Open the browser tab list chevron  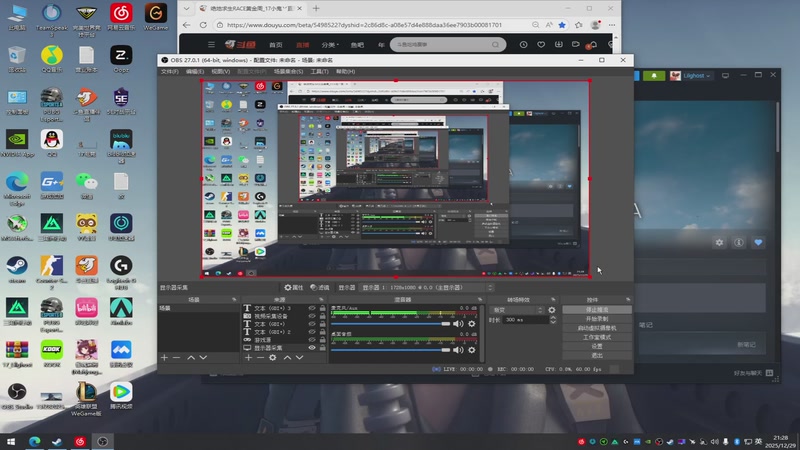(x=186, y=9)
